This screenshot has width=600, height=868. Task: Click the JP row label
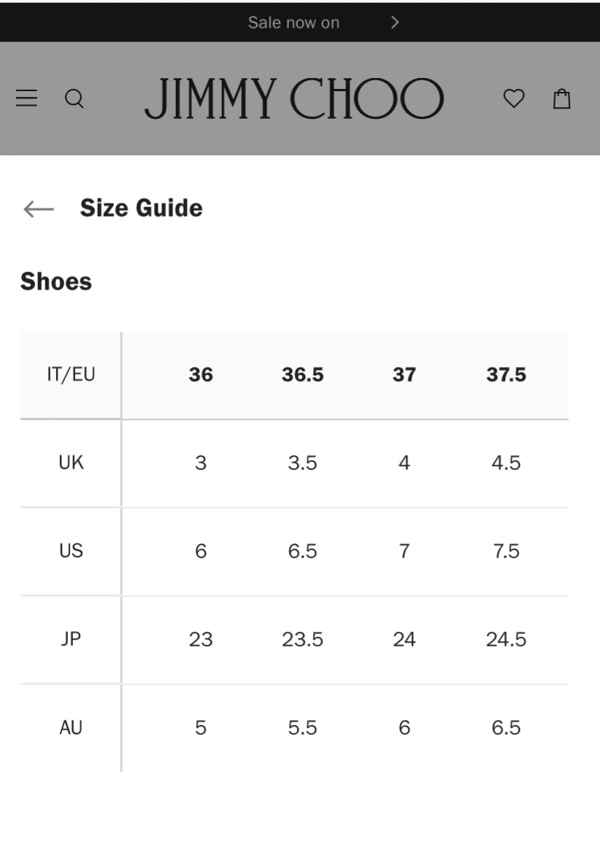71,639
